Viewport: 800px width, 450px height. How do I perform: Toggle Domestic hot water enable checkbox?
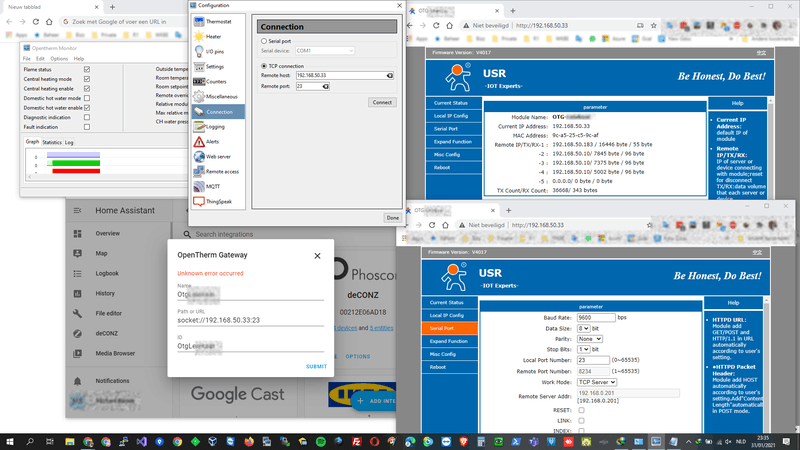tap(87, 108)
